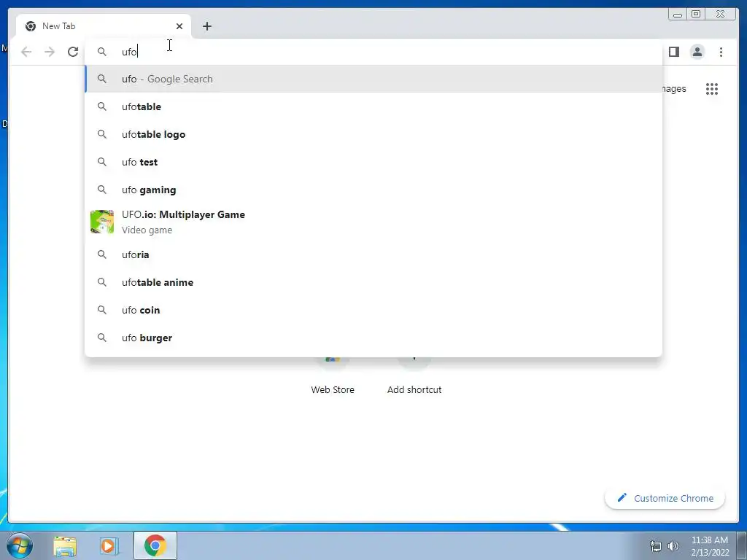
Task: Open 'UFO.io: Multiplayer Game' suggestion
Action: click(x=373, y=222)
